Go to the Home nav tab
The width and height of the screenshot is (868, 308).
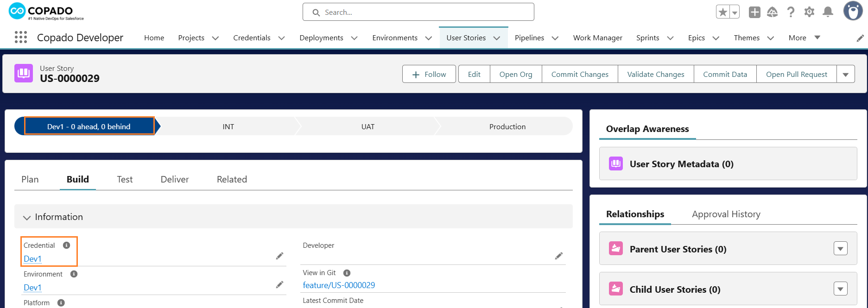tap(154, 38)
